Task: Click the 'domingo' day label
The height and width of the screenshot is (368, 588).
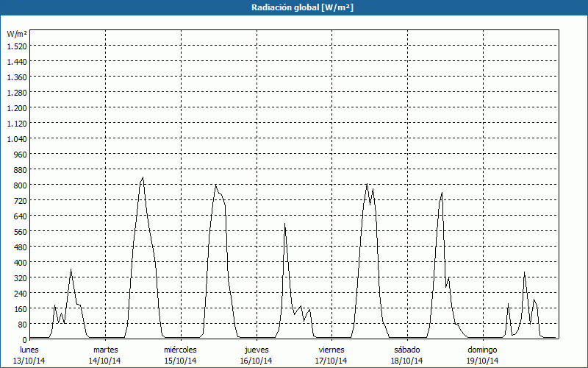Action: [482, 350]
